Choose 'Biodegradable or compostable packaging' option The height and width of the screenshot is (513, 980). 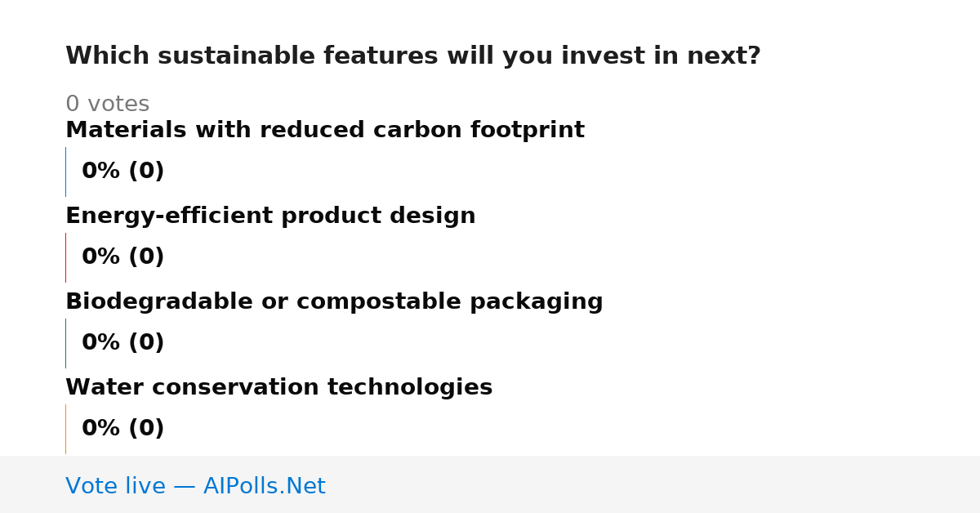point(334,302)
